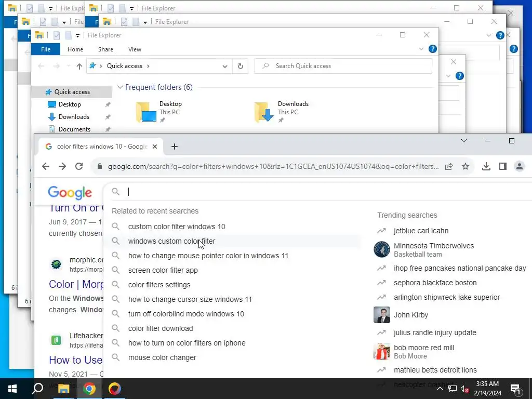Image resolution: width=532 pixels, height=399 pixels.
Task: Share this page from address bar
Action: tap(449, 166)
